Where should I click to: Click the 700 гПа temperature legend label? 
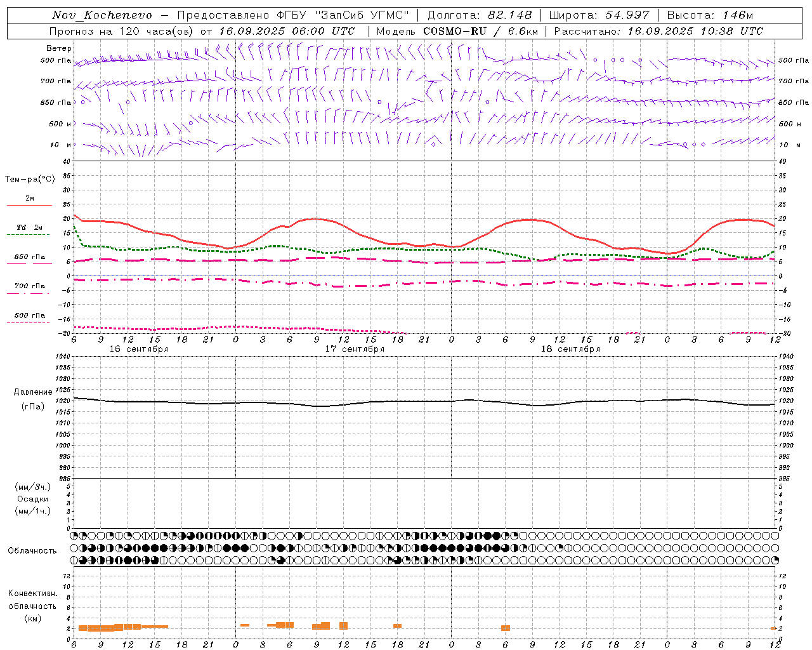30,286
